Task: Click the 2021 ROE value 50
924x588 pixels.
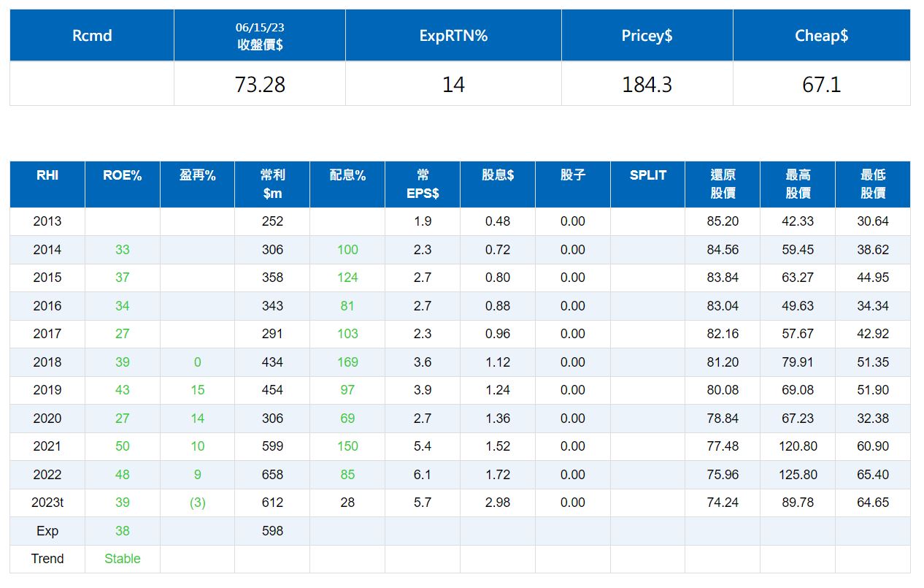Action: coord(123,446)
